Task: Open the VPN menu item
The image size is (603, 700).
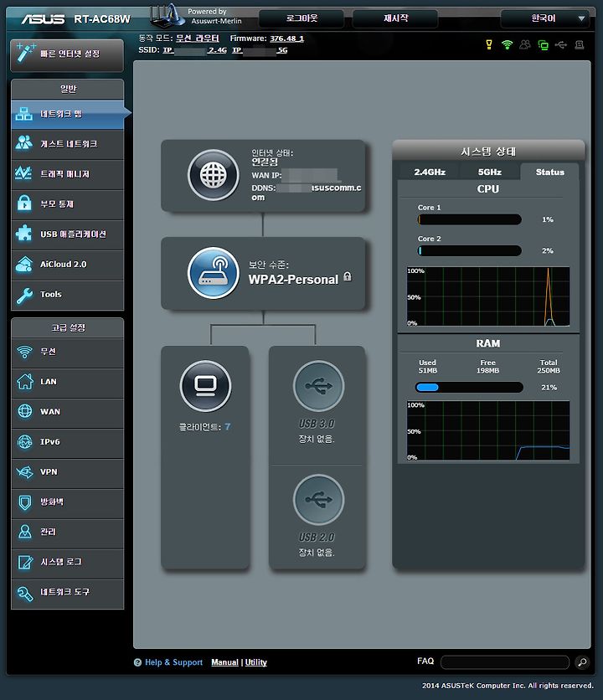Action: pos(68,472)
